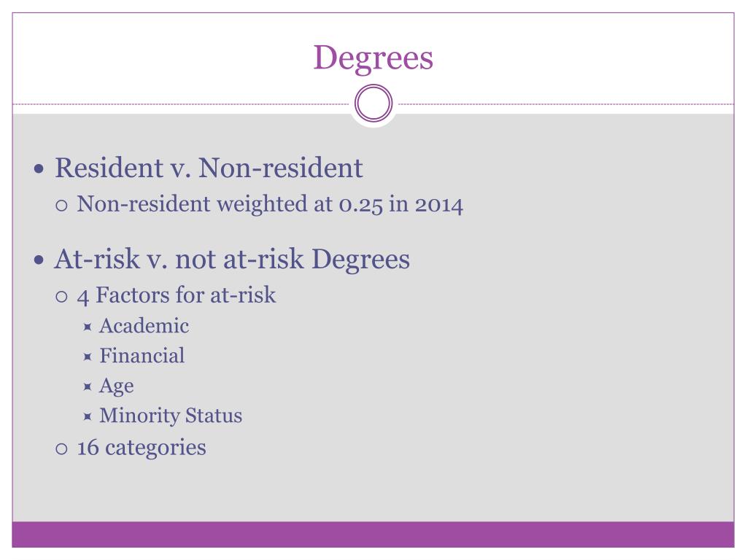This screenshot has width=747, height=560.
Task: Click star bullet beside Financial
Action: coord(88,357)
